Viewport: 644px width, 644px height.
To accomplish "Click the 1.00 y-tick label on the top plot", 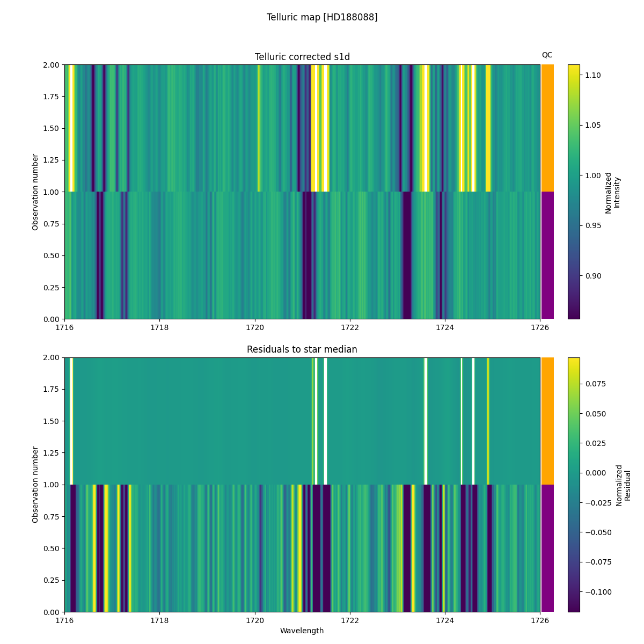I will coord(52,192).
